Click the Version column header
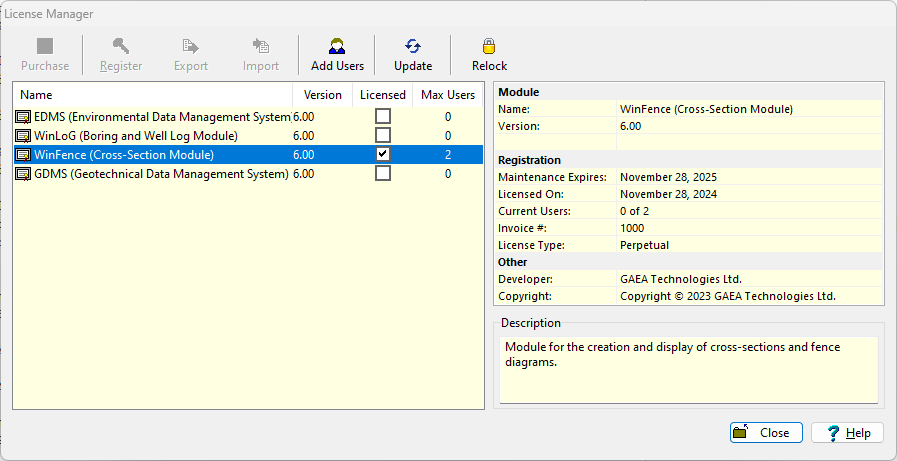The image size is (897, 461). pyautogui.click(x=323, y=95)
